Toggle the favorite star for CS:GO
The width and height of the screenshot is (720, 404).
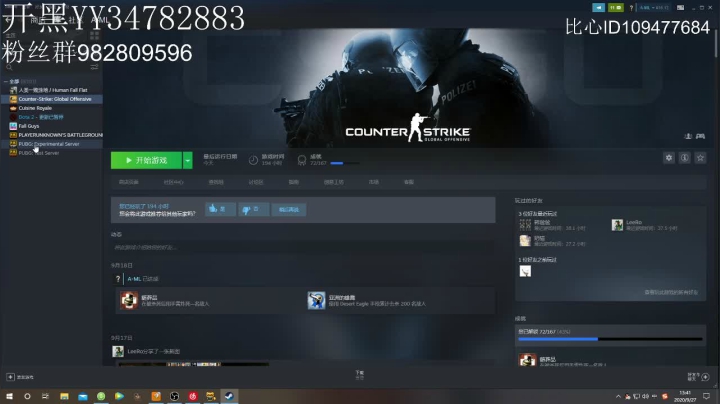point(700,158)
